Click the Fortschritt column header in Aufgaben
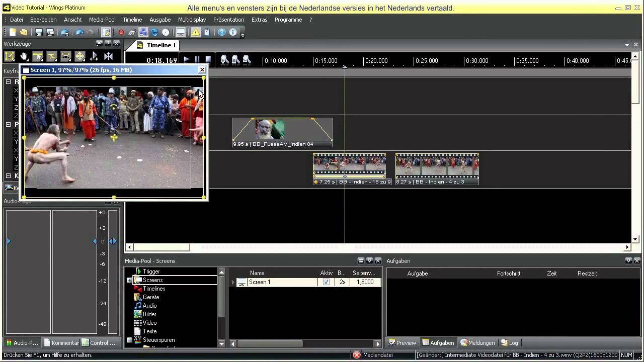644x362 pixels. pyautogui.click(x=509, y=274)
